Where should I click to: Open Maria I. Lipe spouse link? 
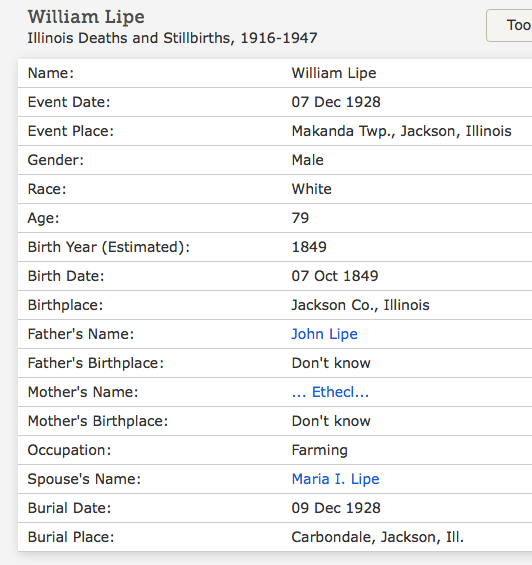[x=336, y=479]
